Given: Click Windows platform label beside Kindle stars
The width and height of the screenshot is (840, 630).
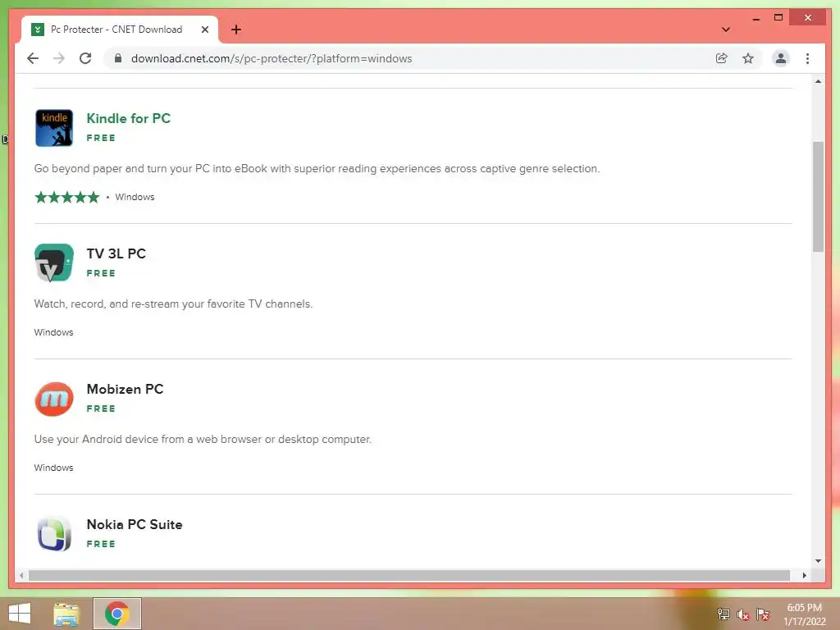Looking at the screenshot, I should point(135,197).
